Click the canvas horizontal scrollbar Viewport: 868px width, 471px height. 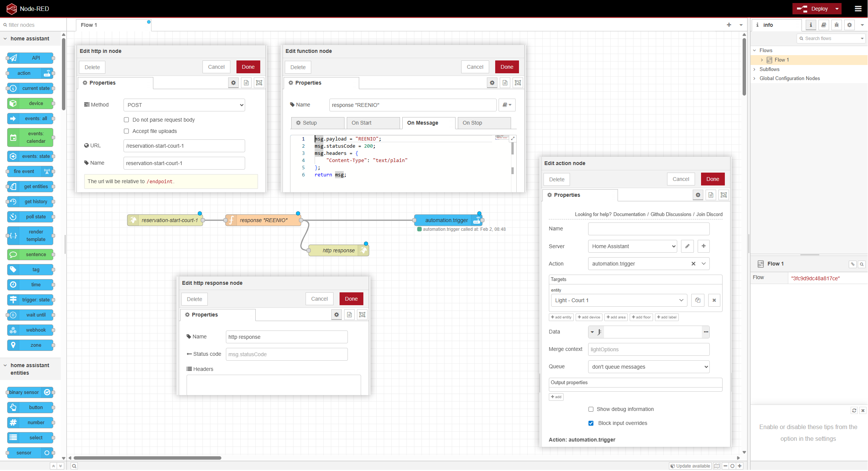click(147, 458)
